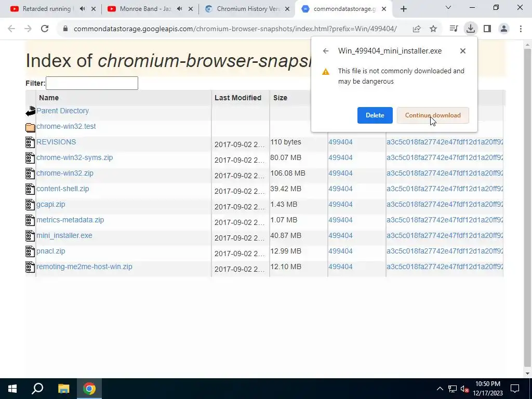Open 499404 revision link in REVISIONS row
The width and height of the screenshot is (532, 399).
(340, 142)
